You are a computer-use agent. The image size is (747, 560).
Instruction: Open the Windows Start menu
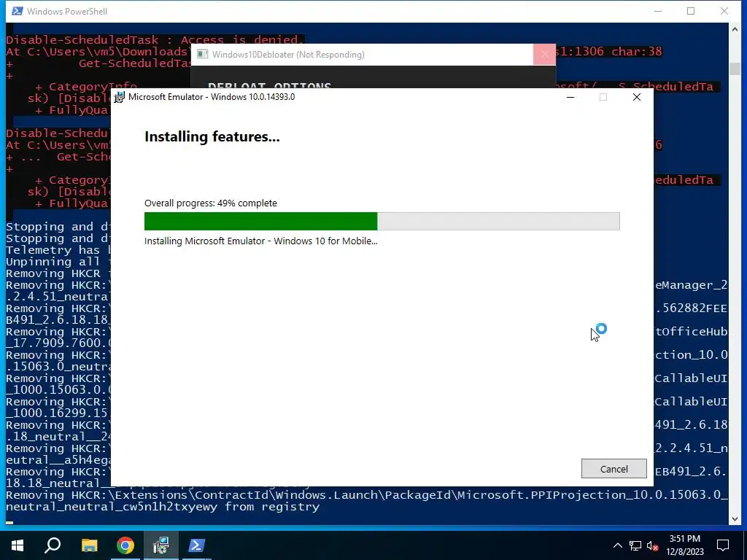[x=18, y=545]
